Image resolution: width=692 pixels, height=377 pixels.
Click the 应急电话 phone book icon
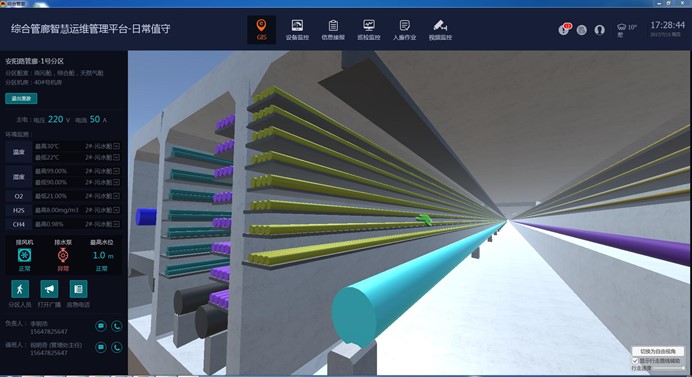[79, 289]
